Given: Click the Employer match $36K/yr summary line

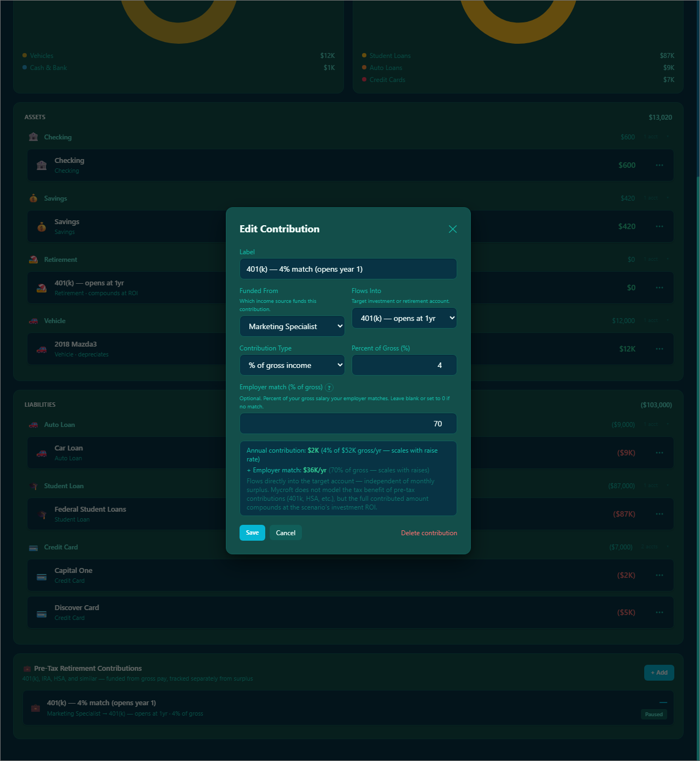Looking at the screenshot, I should tap(338, 470).
